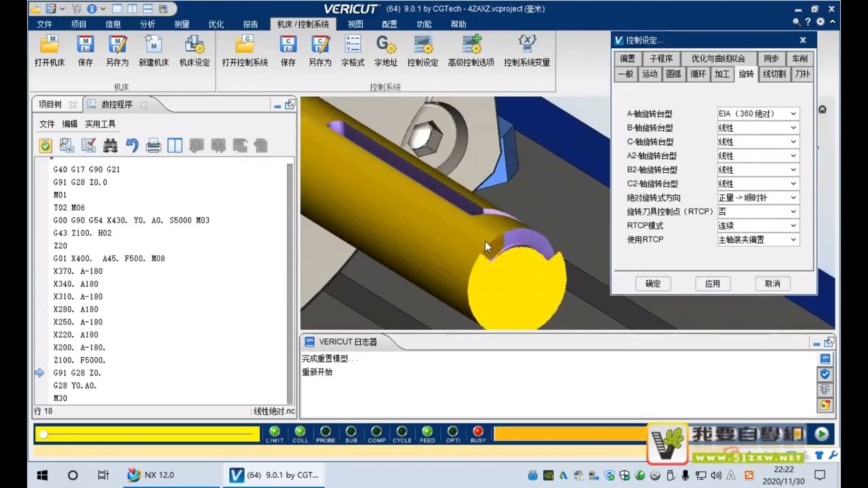Click the split-view columns icon

click(175, 145)
